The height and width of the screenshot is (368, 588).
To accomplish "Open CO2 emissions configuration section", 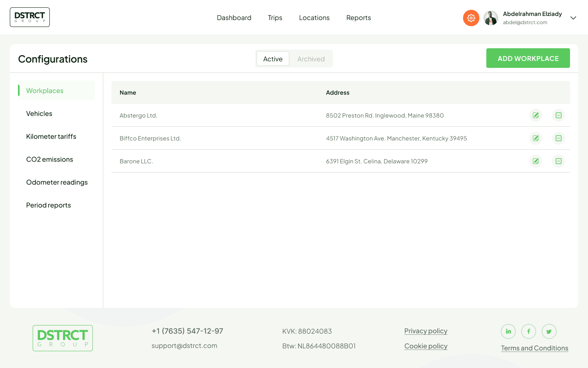I will pos(49,159).
